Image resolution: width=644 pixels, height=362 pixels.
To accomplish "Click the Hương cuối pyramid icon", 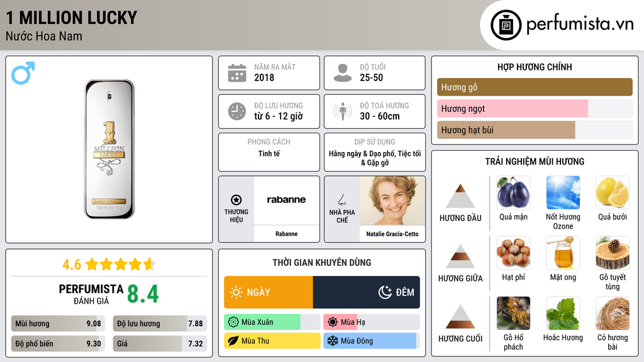I will point(460,317).
